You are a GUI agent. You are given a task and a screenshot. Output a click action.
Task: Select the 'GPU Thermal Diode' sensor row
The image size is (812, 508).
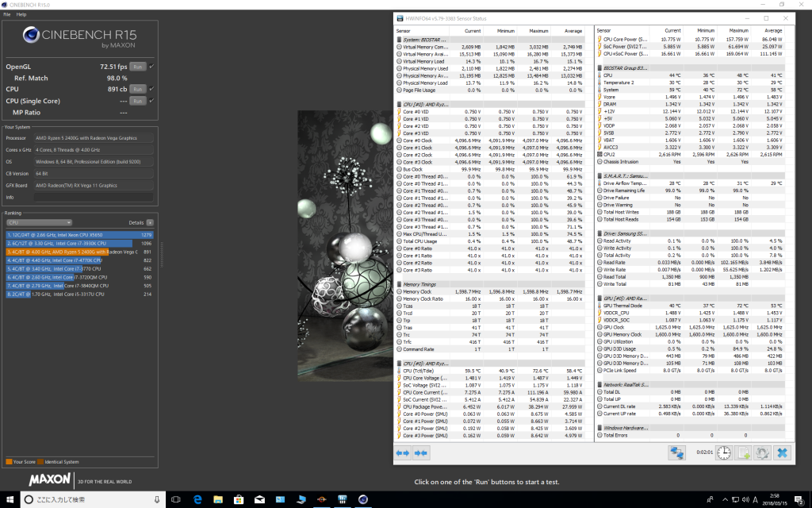pos(691,306)
